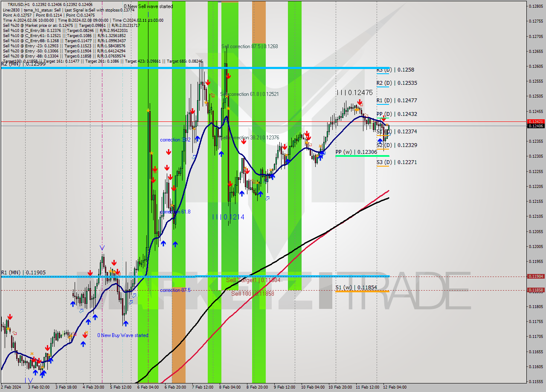Click the blue 'correction 61.8' label

[175, 212]
